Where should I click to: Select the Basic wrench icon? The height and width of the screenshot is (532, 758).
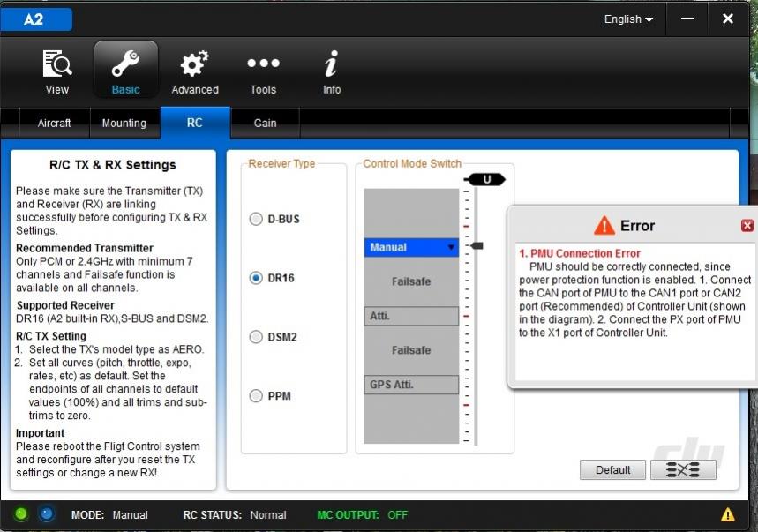pos(125,64)
